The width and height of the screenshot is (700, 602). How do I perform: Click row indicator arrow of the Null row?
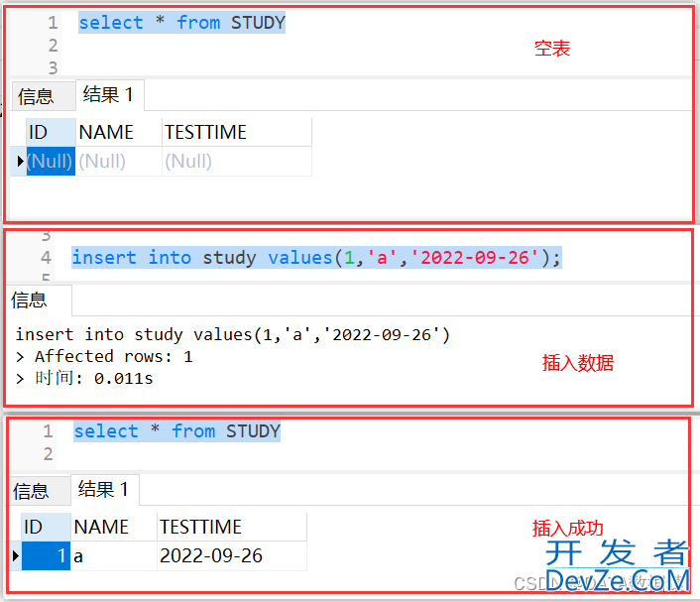[x=19, y=162]
